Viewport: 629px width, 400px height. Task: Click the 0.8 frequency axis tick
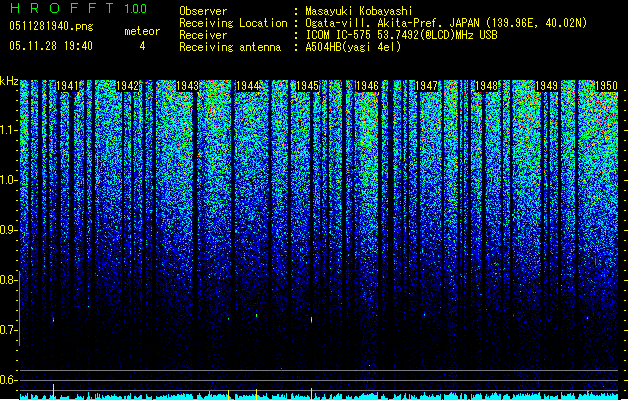tap(9, 280)
